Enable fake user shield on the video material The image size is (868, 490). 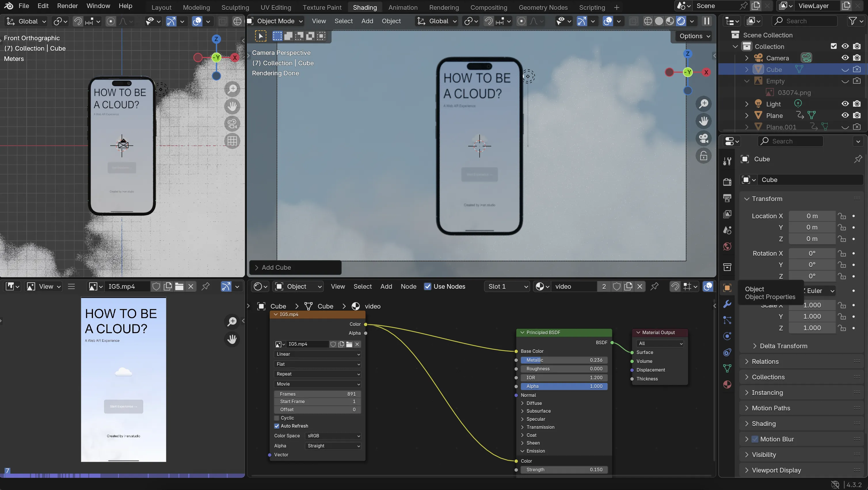pos(617,286)
